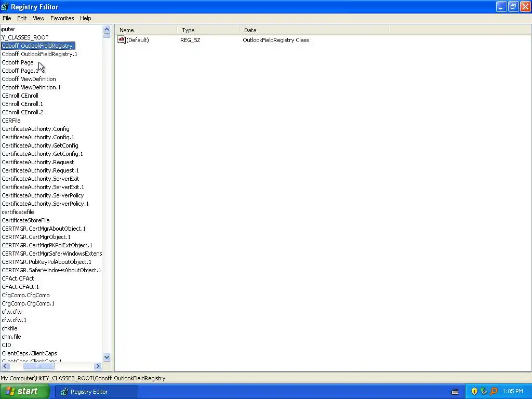Select CEnroll.CEnroll key

click(x=20, y=96)
